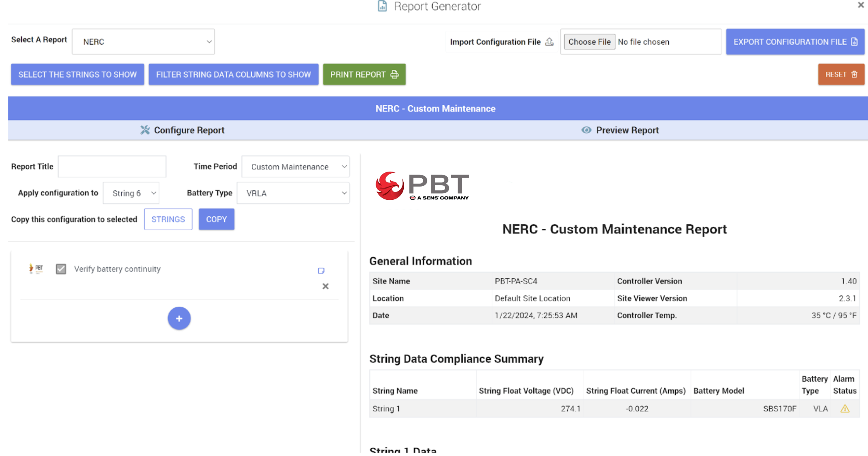Image resolution: width=868 pixels, height=456 pixels.
Task: Click EXPORT CONFIGURATION FILE
Action: point(795,41)
